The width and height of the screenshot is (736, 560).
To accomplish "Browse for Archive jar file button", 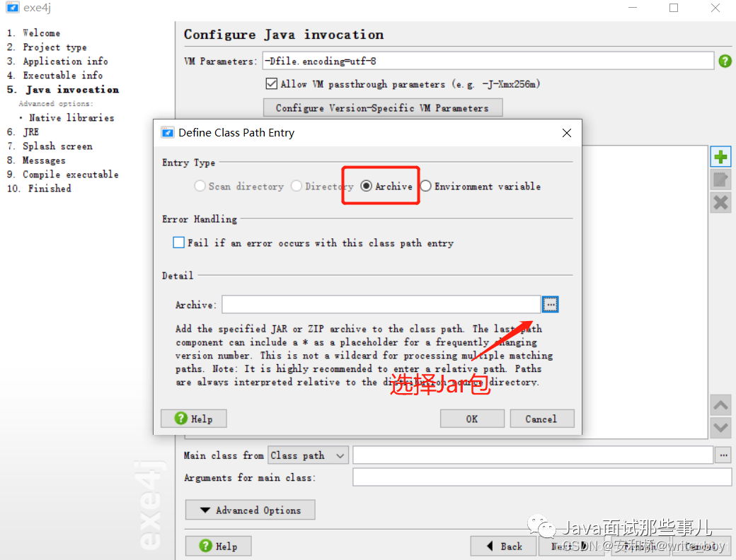I will [x=550, y=304].
